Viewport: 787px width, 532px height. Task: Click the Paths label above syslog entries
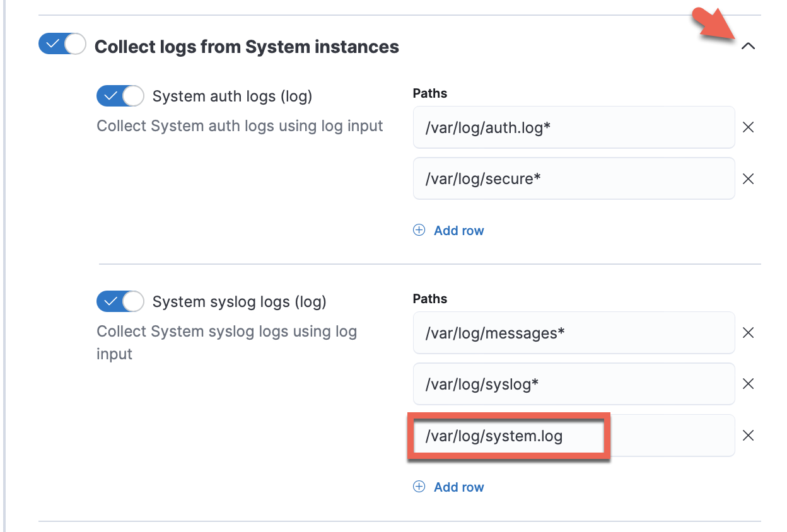(429, 298)
